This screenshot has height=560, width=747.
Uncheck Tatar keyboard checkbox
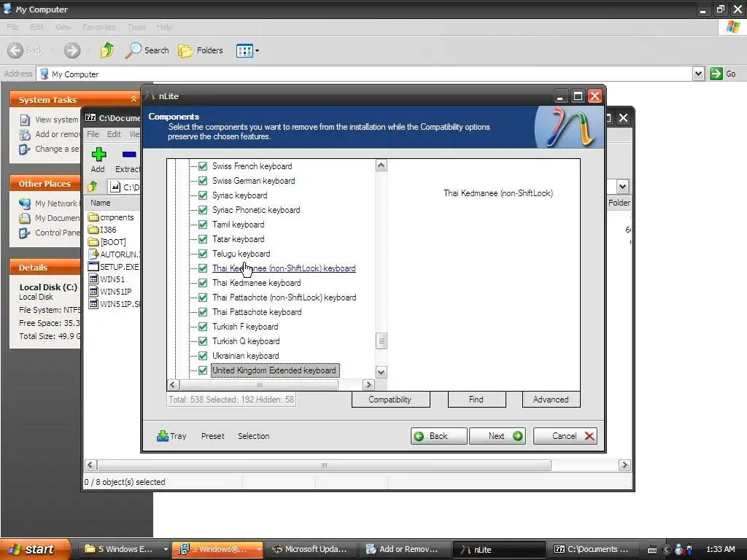(x=203, y=239)
